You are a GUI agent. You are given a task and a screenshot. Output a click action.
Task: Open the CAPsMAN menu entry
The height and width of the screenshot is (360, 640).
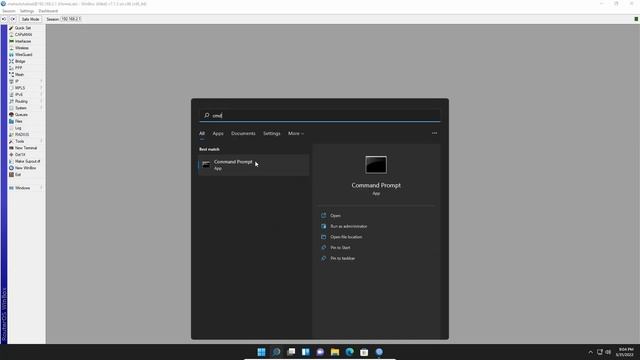tap(23, 35)
